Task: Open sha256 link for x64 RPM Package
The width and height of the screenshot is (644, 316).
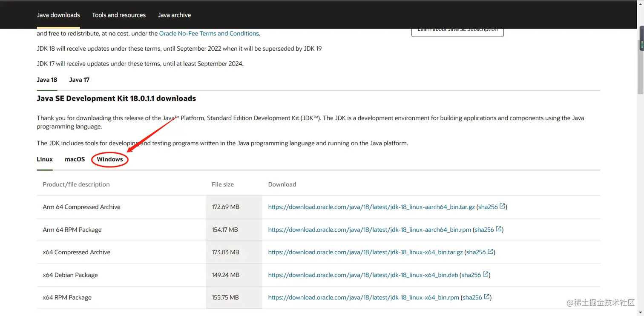Action: pos(472,298)
